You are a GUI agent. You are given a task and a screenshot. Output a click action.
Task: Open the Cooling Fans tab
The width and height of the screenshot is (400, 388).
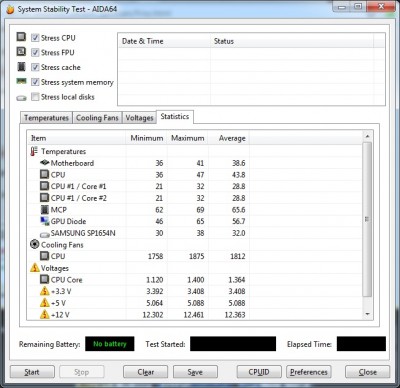[x=97, y=118]
